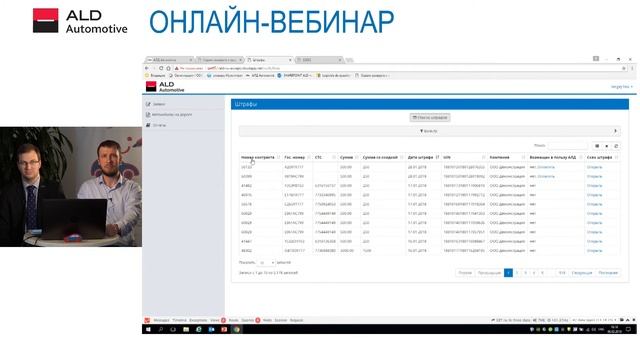Expand the Фильтр panel
This screenshot has height=360, width=640.
tap(429, 131)
